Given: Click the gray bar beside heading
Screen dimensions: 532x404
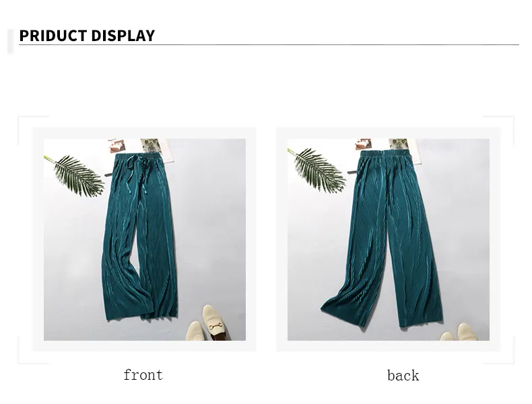Looking at the screenshot, I should 11,42.
